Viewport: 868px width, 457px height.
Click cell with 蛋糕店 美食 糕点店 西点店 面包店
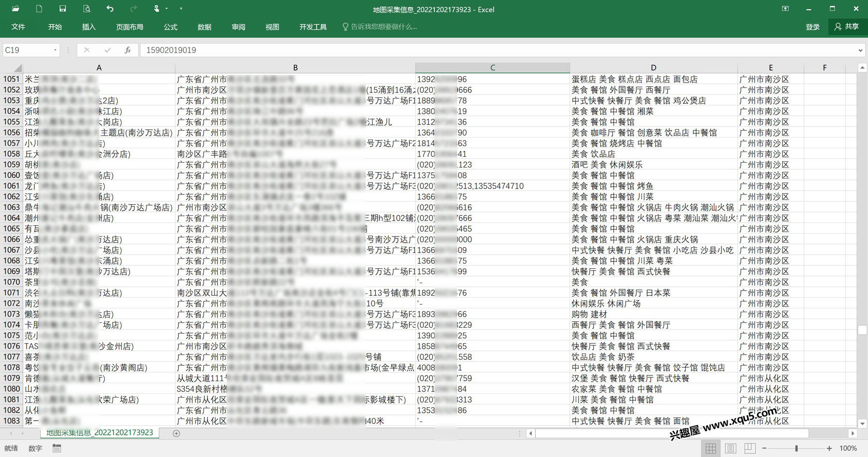click(x=653, y=79)
